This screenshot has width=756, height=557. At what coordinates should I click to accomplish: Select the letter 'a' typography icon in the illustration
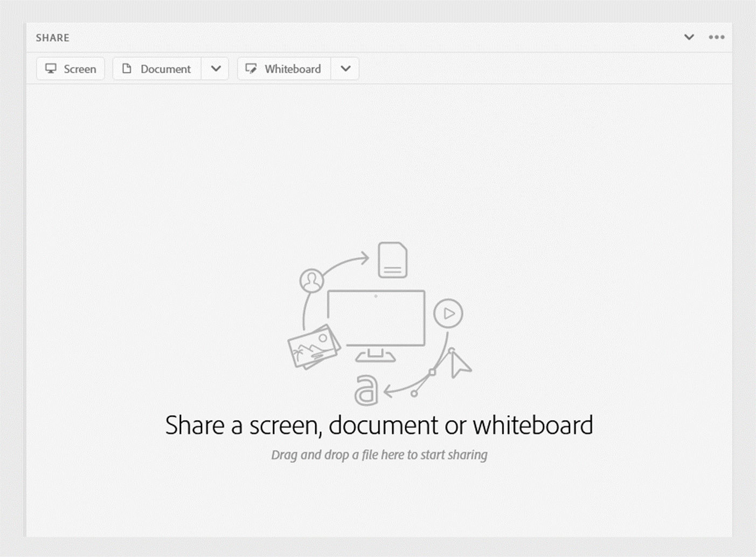(367, 389)
